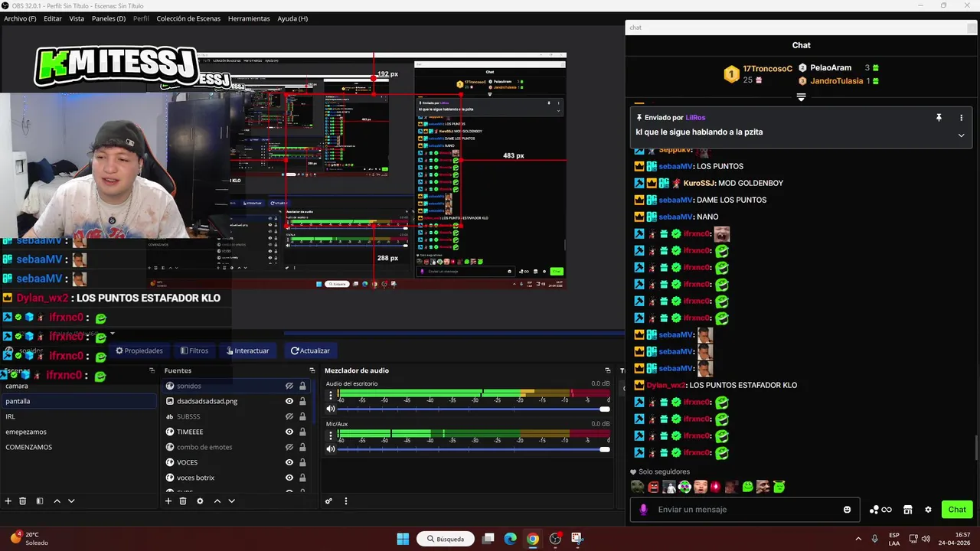980x551 pixels.
Task: Pop out the Escenas dock
Action: coord(152,370)
